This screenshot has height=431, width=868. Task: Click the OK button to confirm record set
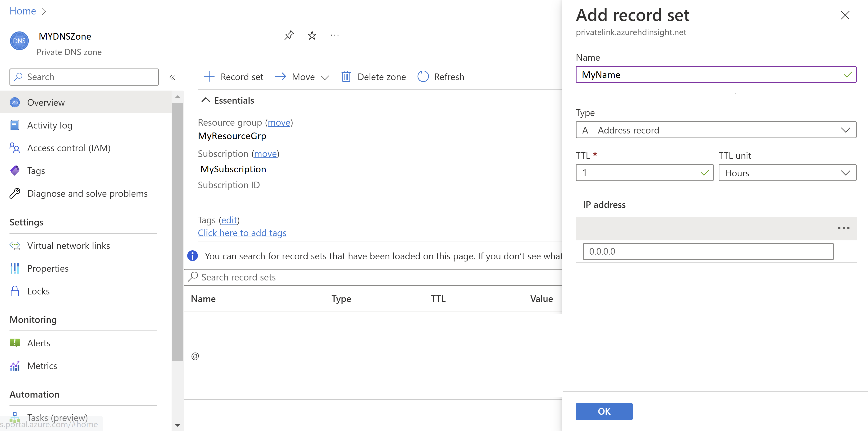[x=604, y=411]
